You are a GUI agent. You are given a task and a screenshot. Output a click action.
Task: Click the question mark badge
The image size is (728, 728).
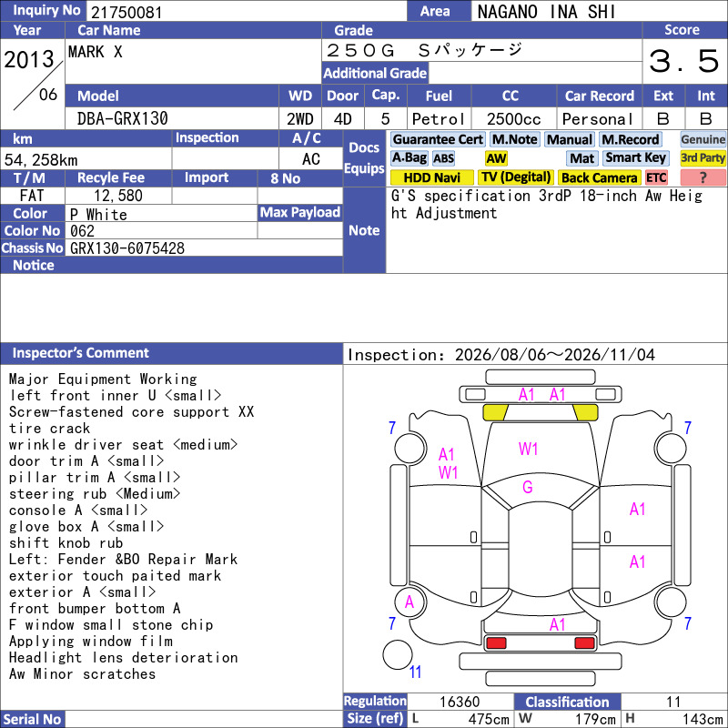pyautogui.click(x=703, y=177)
